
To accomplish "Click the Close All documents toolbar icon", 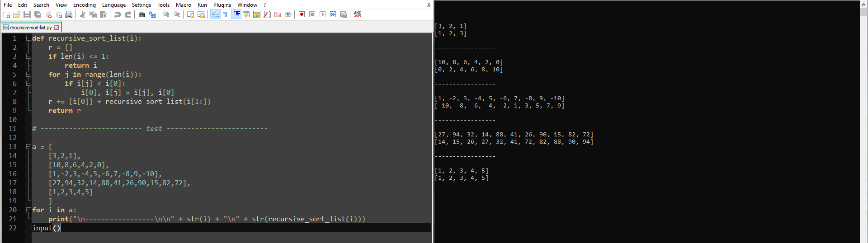I will [x=58, y=14].
